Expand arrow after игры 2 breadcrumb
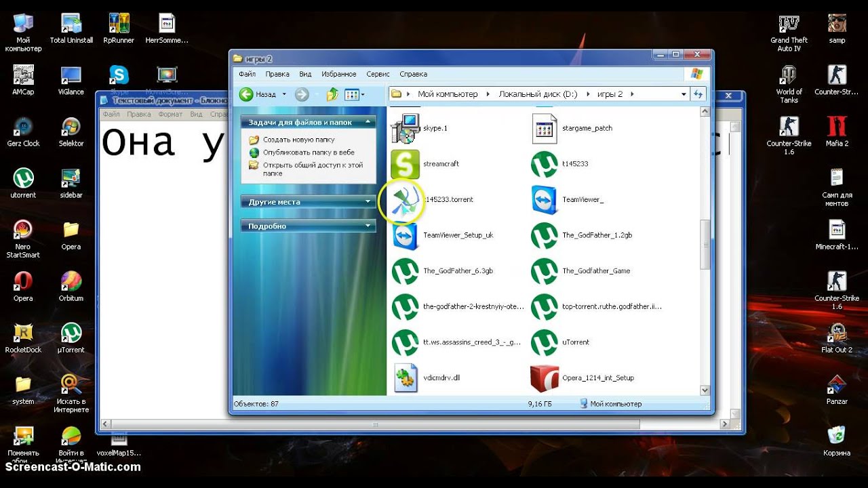 pos(632,94)
